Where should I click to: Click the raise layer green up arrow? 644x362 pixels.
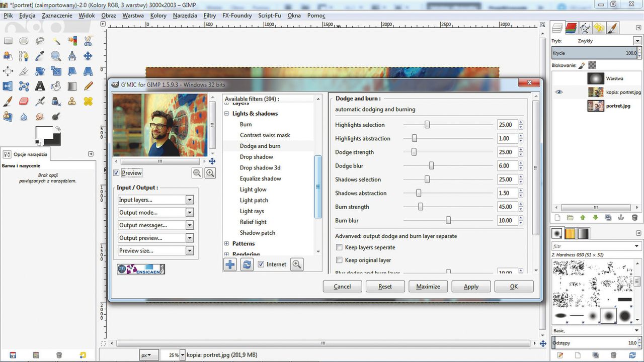(x=583, y=218)
